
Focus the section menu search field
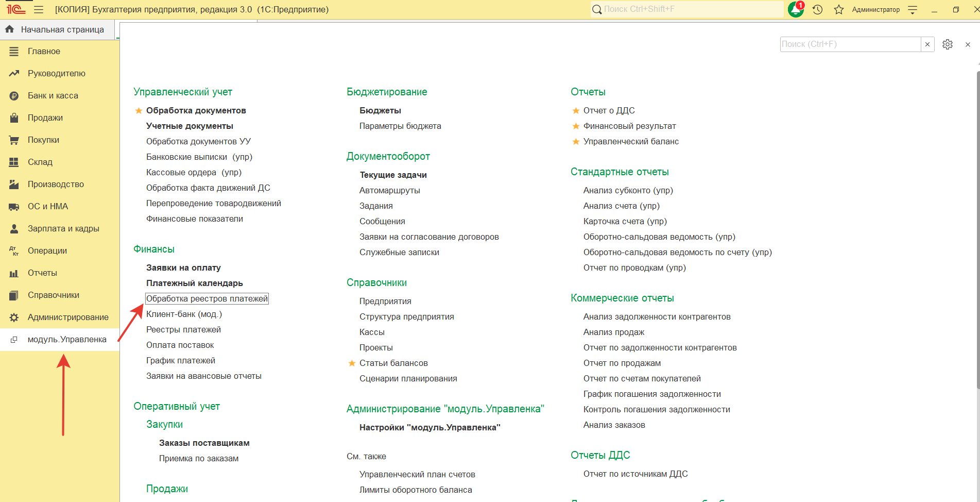point(850,44)
